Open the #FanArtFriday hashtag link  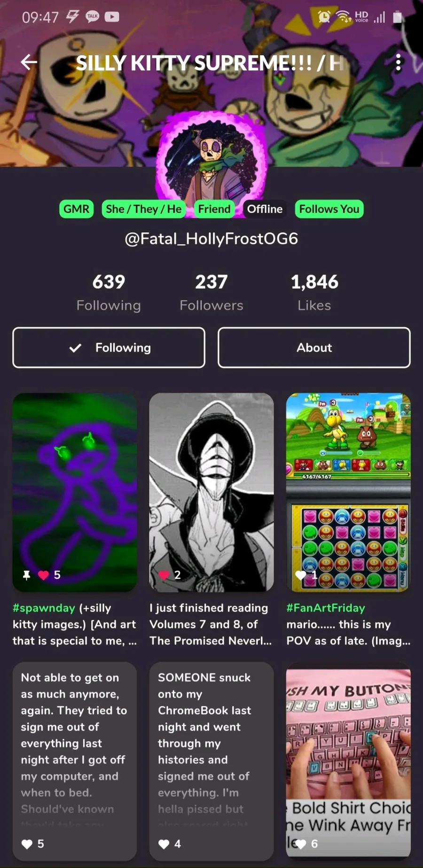point(326,608)
